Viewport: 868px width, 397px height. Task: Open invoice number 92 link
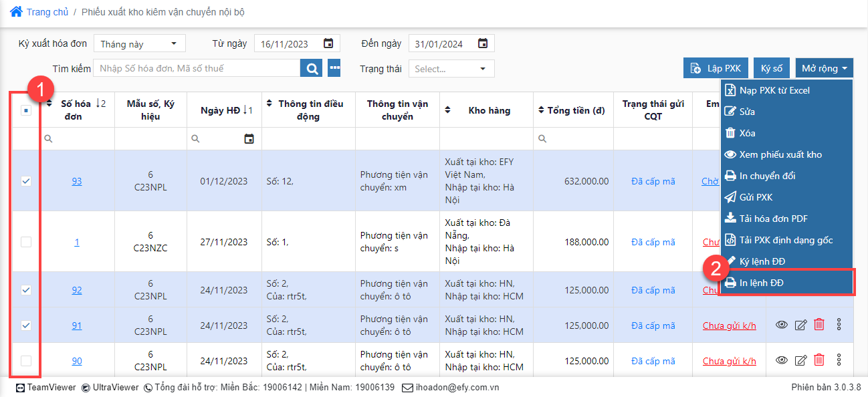[x=77, y=290]
